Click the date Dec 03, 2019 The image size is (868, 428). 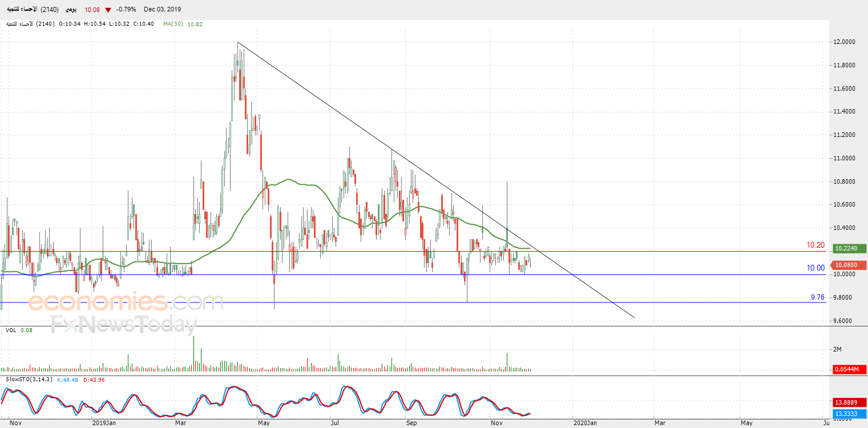[162, 10]
